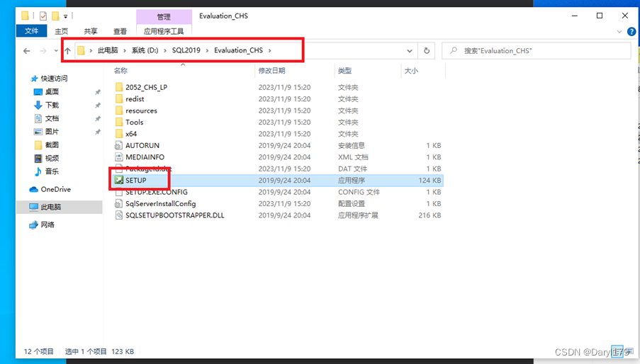Select the SETUP.EXE.CONFIG file icon

click(x=119, y=192)
